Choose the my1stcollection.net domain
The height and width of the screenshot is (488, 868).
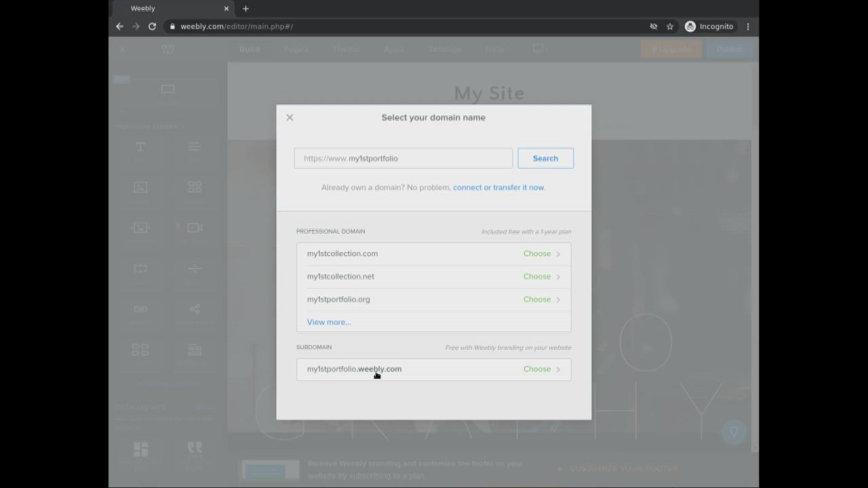tap(542, 277)
